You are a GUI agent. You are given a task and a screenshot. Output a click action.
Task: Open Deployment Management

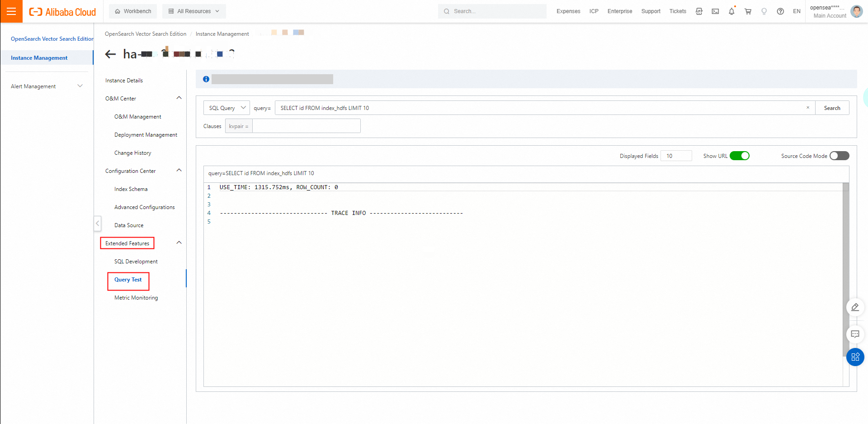click(146, 135)
